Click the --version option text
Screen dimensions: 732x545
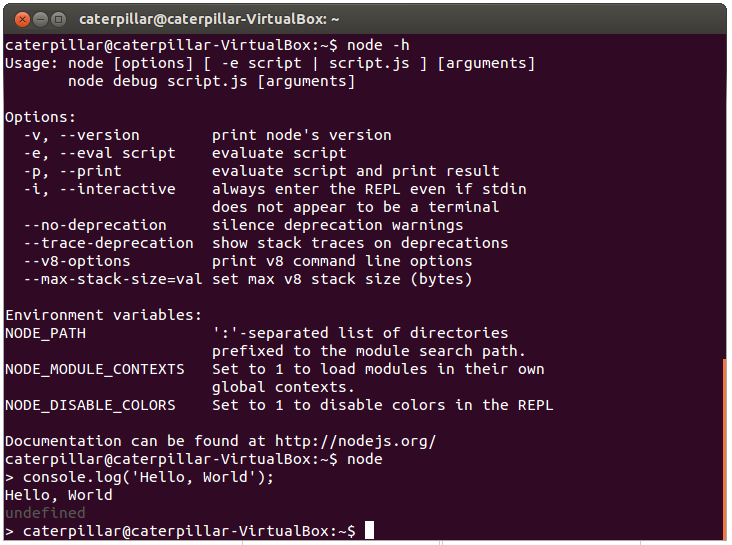tap(99, 135)
